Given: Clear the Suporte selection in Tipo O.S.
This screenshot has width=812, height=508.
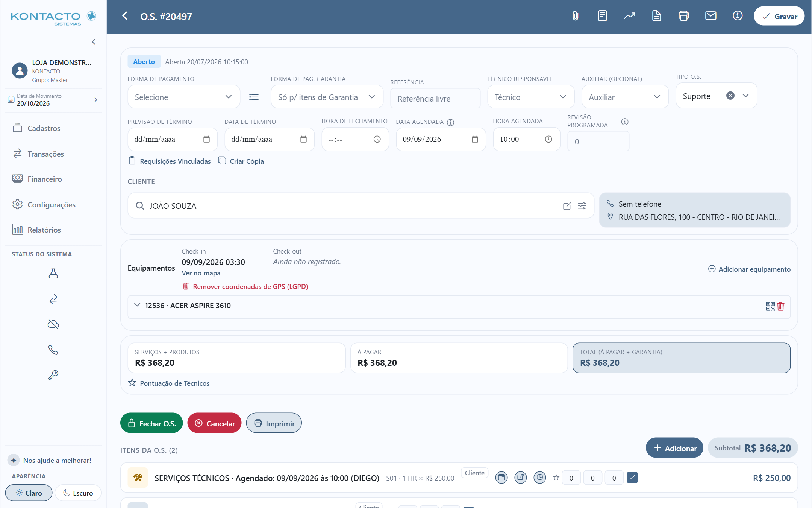Looking at the screenshot, I should click(730, 96).
